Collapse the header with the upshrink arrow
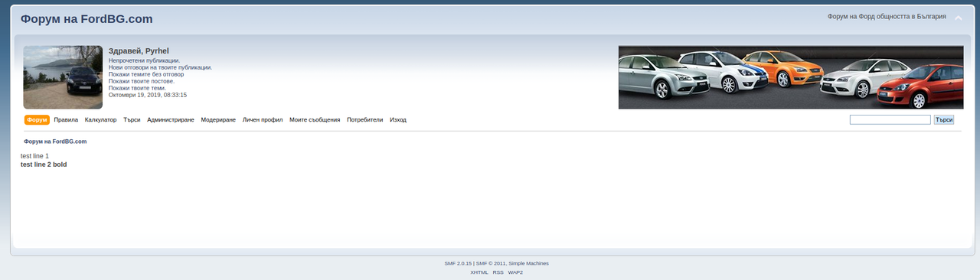 pos(958,18)
